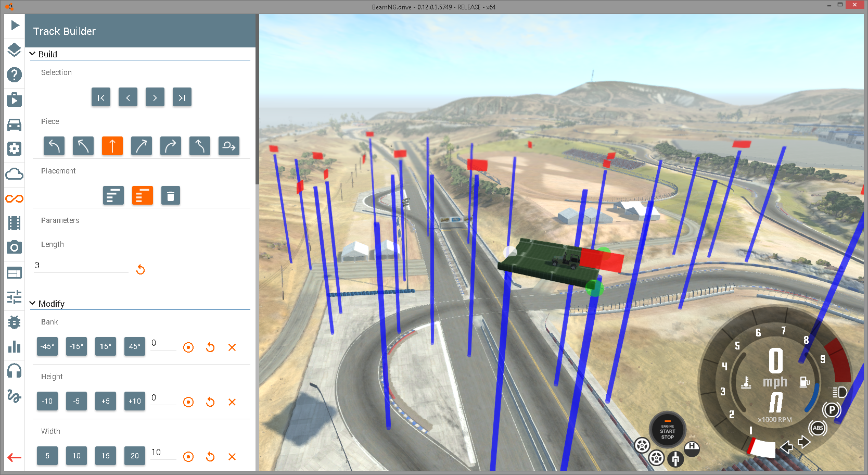This screenshot has width=868, height=475.
Task: Lower height by 10
Action: (x=47, y=402)
